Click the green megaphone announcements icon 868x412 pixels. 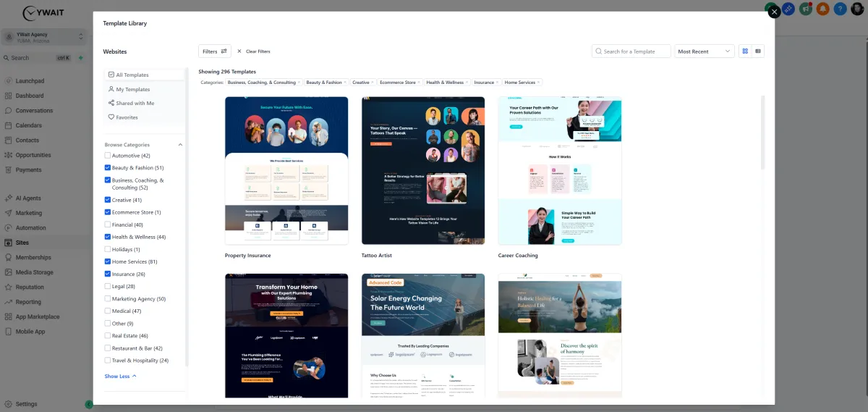[x=805, y=9]
